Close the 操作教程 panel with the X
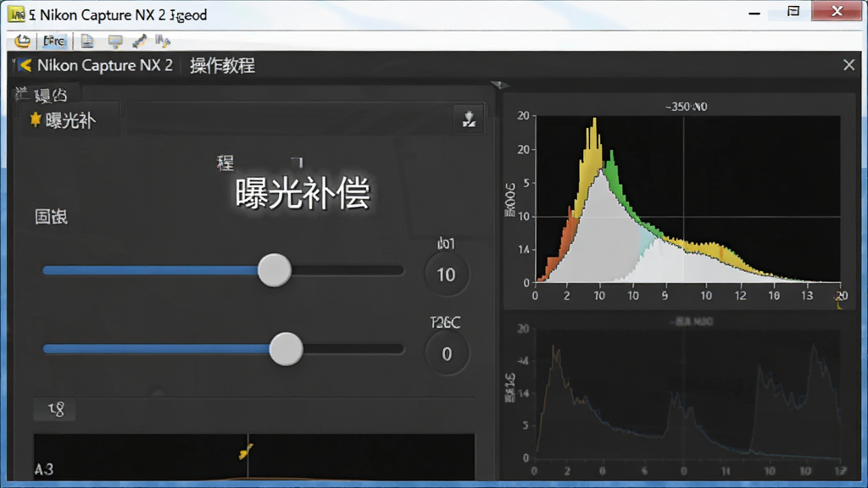Screen dimensions: 868x488 [x=849, y=65]
